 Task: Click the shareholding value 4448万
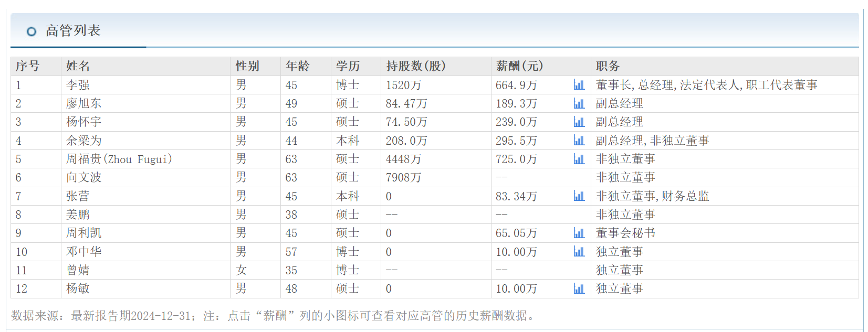[x=404, y=159]
